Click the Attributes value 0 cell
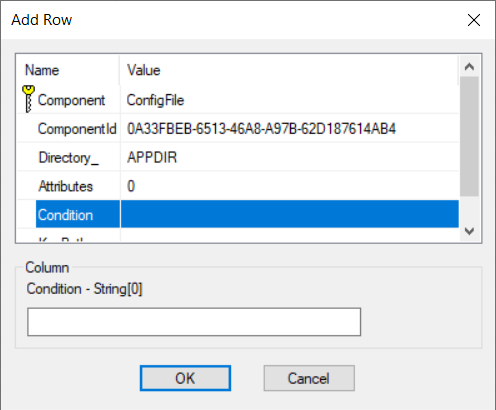This screenshot has width=496, height=410. tap(289, 186)
